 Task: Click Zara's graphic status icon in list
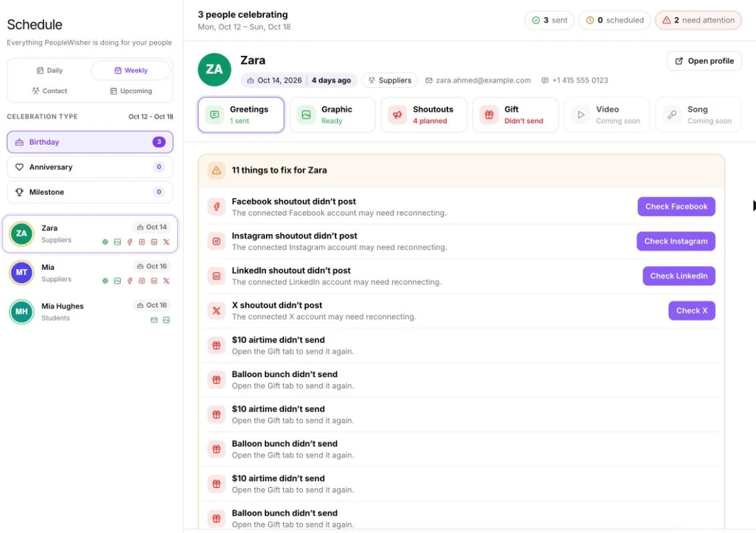(x=117, y=242)
